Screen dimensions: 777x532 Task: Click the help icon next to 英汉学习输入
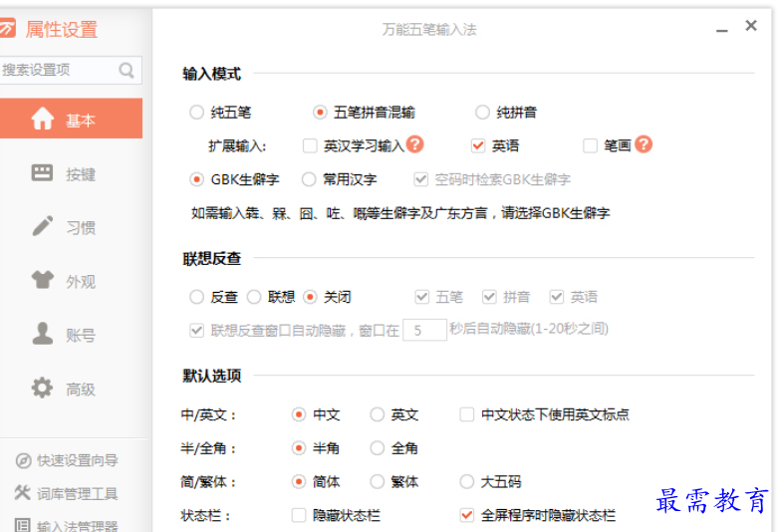coord(414,144)
